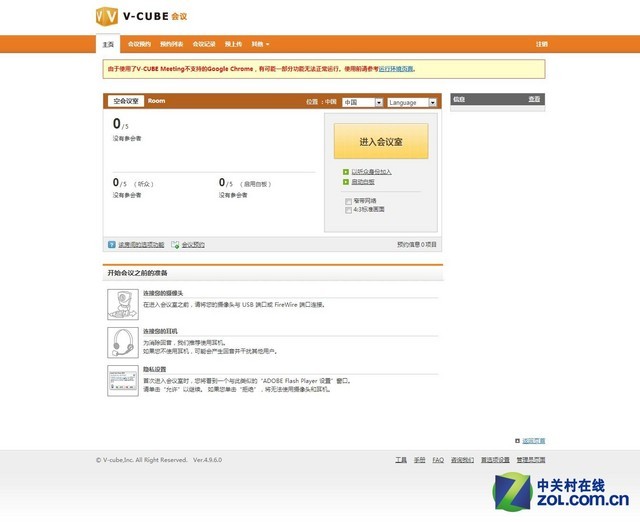Click the blue help icon below room stats

point(112,244)
